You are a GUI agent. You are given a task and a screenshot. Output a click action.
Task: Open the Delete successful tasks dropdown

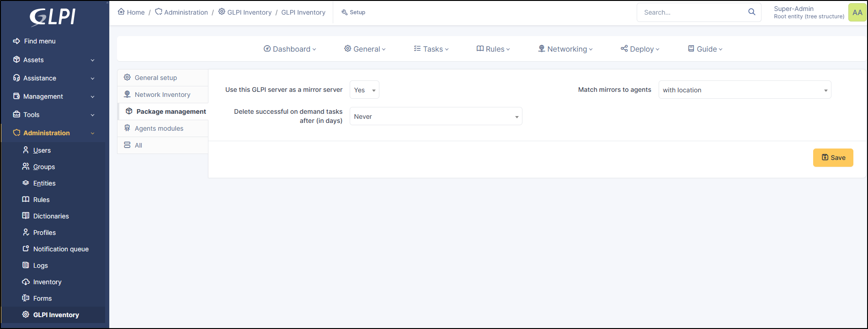[436, 117]
